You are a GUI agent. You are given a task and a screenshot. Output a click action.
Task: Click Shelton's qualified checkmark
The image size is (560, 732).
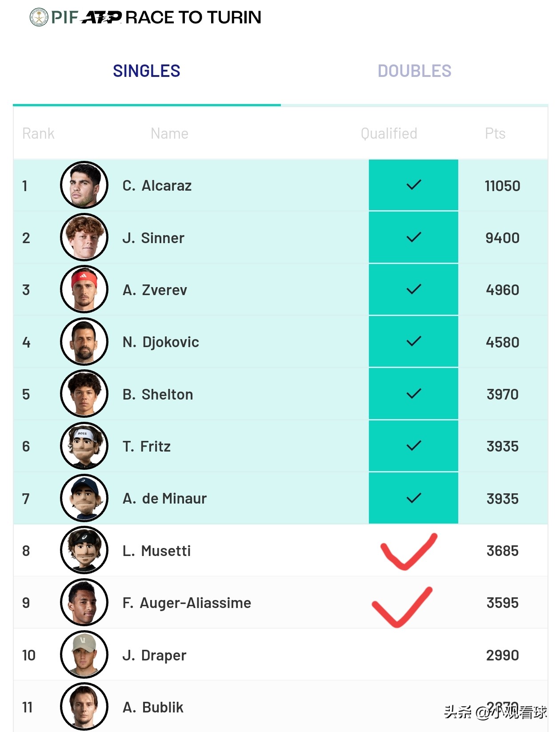coord(413,394)
